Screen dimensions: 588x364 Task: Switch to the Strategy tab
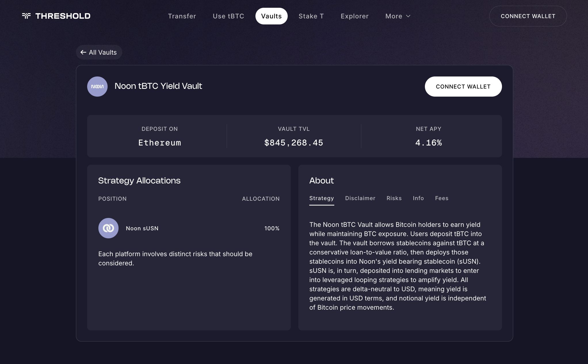[321, 198]
